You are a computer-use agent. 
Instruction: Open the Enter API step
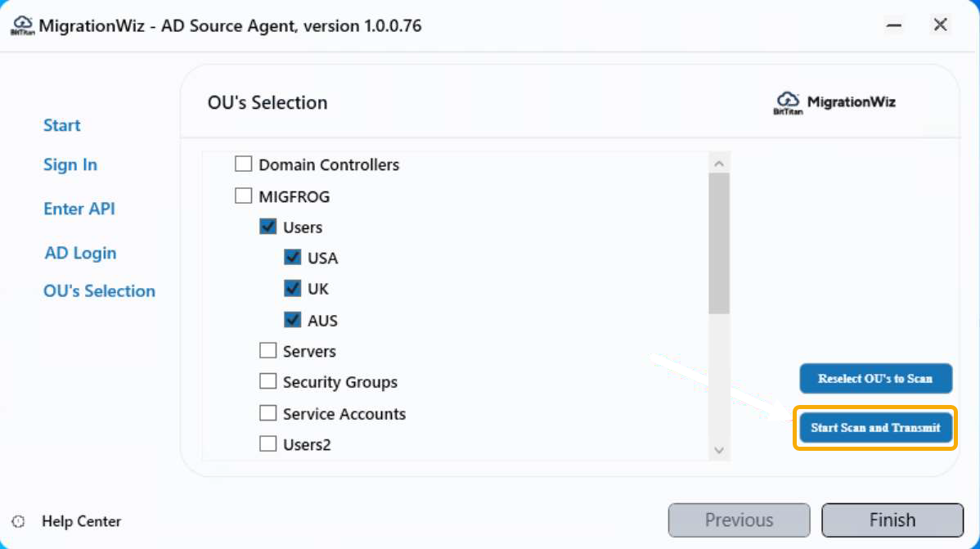pyautogui.click(x=79, y=209)
